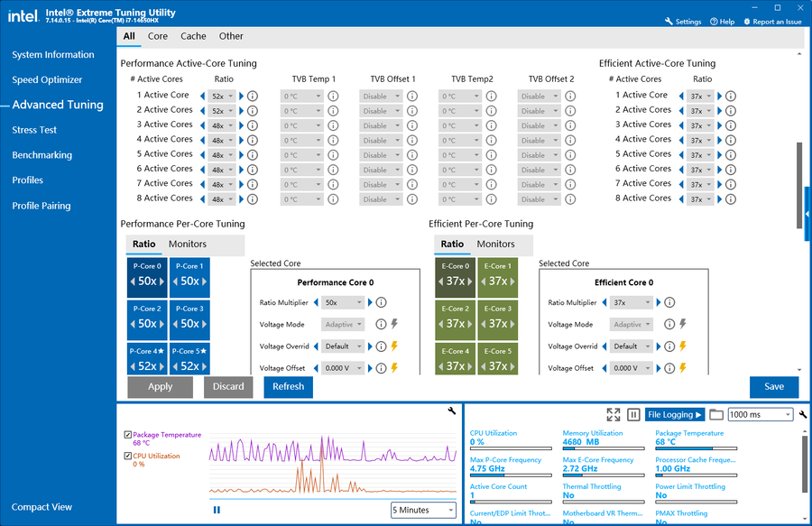
Task: Expand the 1000 ms logging interval dropdown
Action: (761, 414)
